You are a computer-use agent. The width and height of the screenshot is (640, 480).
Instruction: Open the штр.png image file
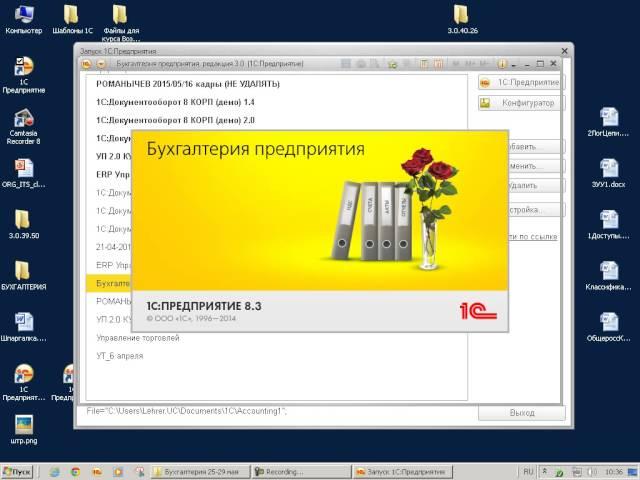[23, 425]
